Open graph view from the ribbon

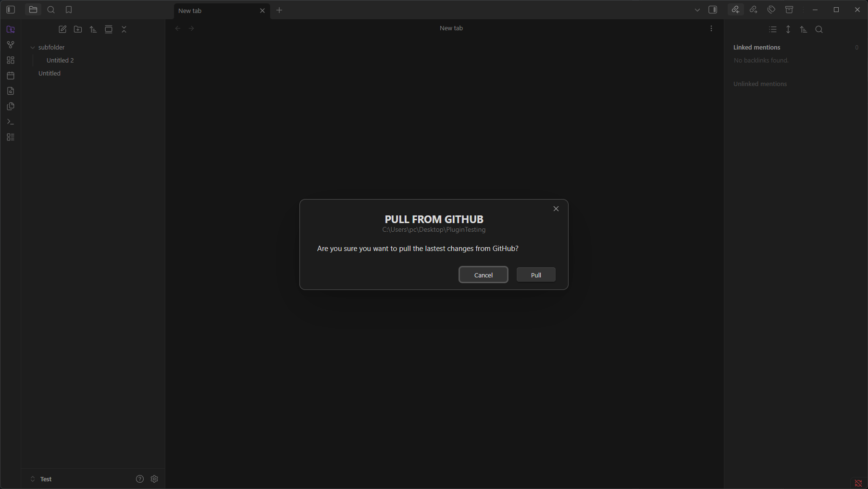point(11,45)
